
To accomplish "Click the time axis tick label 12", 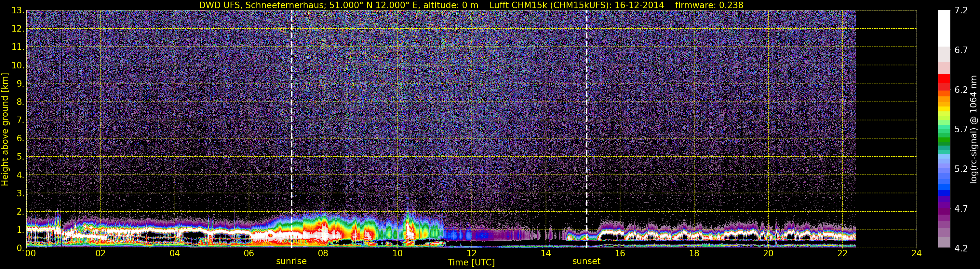I will pyautogui.click(x=471, y=253).
